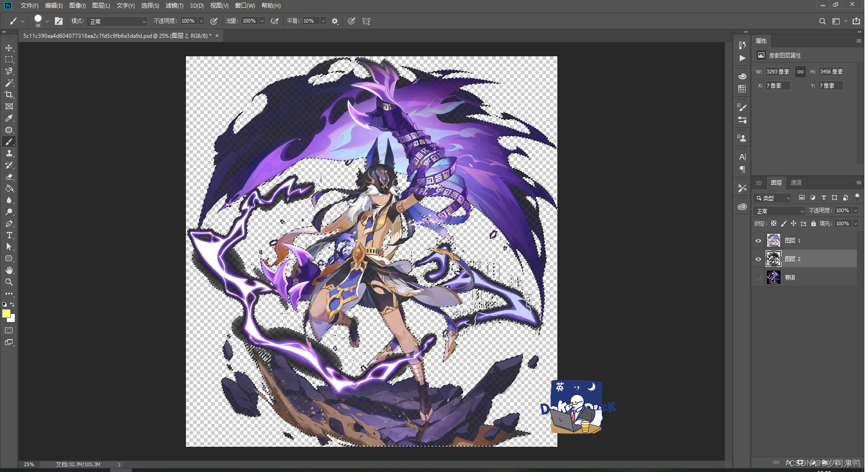The height and width of the screenshot is (472, 868).
Task: Open the brush preset picker arrow
Action: pyautogui.click(x=47, y=21)
